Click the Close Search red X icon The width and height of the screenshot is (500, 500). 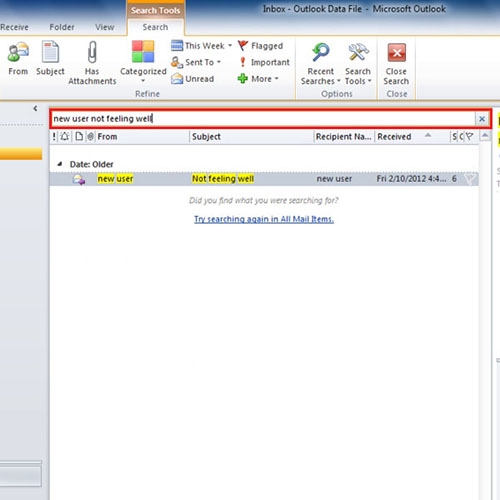point(396,52)
